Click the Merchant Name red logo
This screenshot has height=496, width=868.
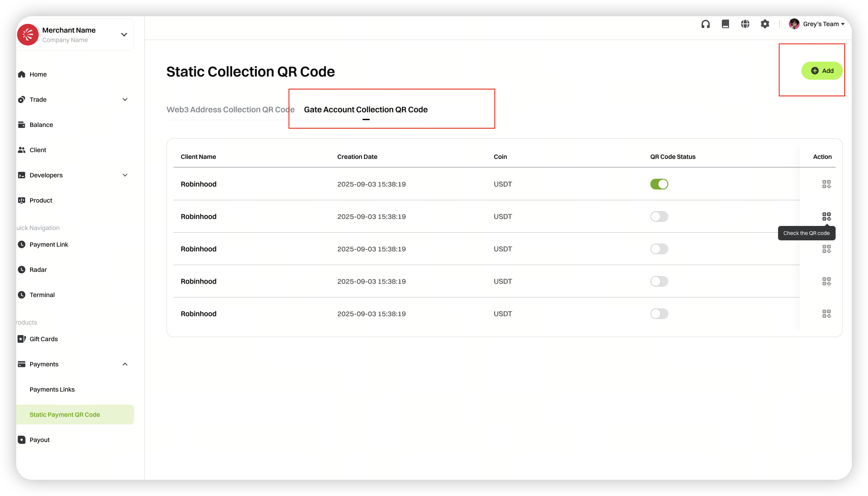[28, 35]
